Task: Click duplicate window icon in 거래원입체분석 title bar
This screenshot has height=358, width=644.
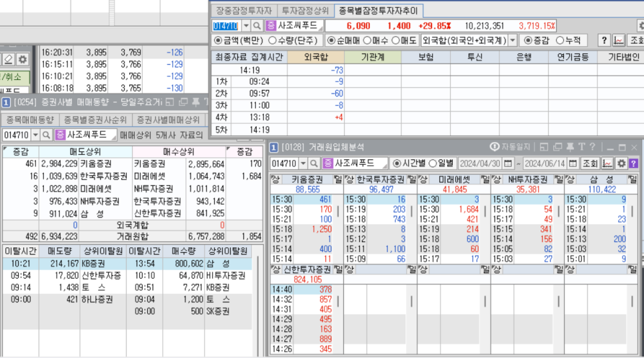Action: pyautogui.click(x=557, y=147)
